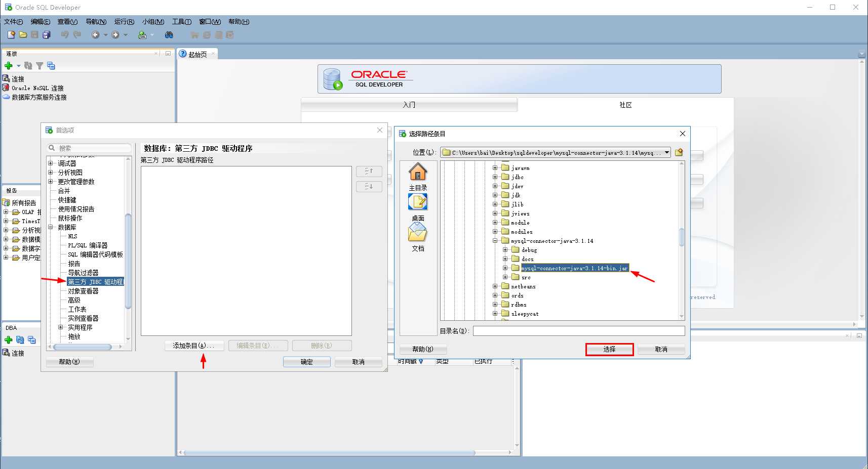Click the green plus new connection icon
This screenshot has height=469, width=868.
tap(9, 66)
